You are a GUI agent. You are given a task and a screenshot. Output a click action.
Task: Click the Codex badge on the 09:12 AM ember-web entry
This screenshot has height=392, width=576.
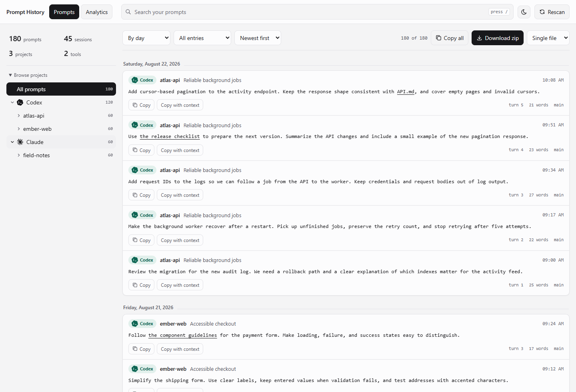click(x=142, y=369)
